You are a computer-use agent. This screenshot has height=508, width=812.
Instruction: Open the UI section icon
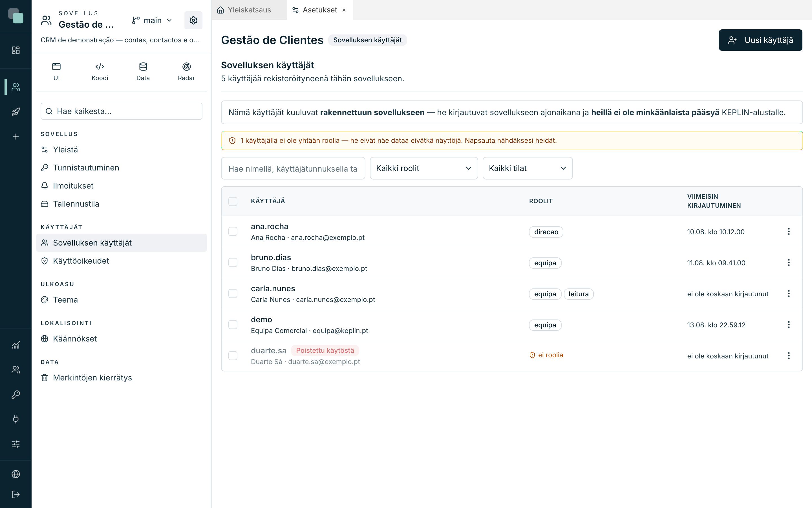click(56, 72)
